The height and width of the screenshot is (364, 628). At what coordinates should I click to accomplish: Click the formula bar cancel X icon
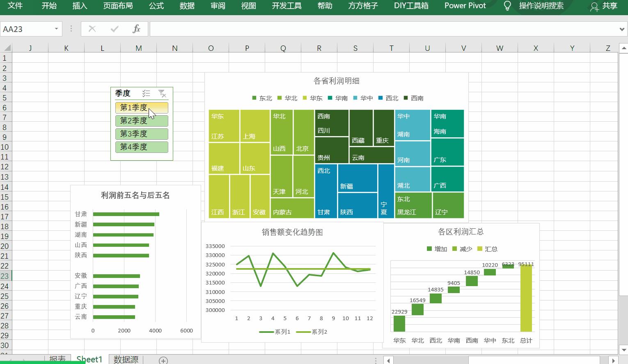(92, 29)
